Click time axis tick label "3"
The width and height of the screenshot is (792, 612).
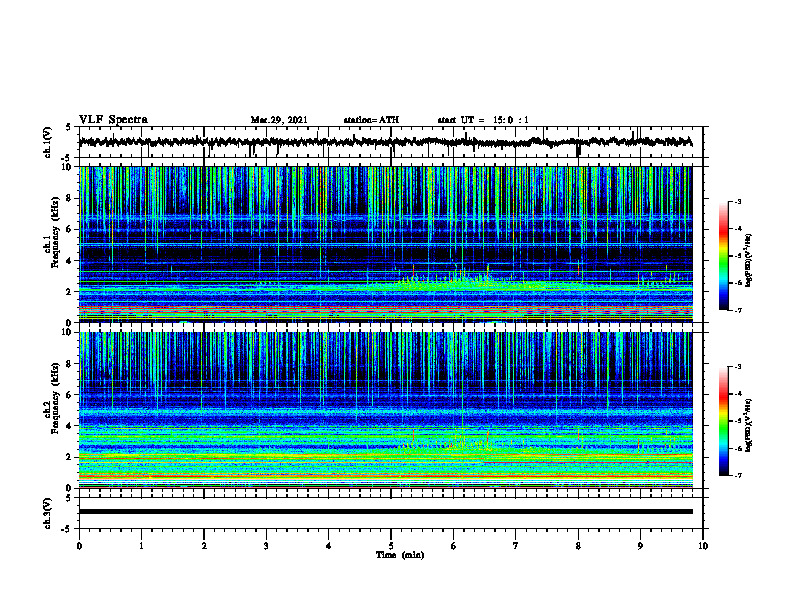tap(266, 546)
